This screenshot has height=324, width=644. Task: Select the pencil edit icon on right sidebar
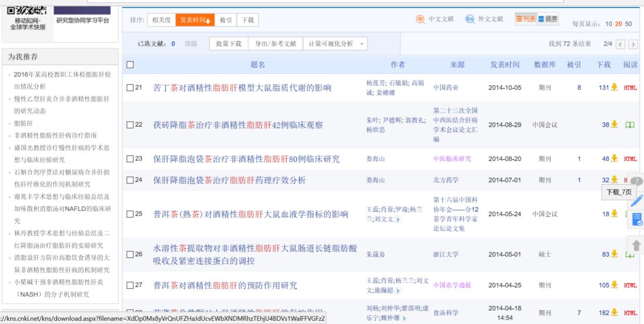click(x=637, y=202)
